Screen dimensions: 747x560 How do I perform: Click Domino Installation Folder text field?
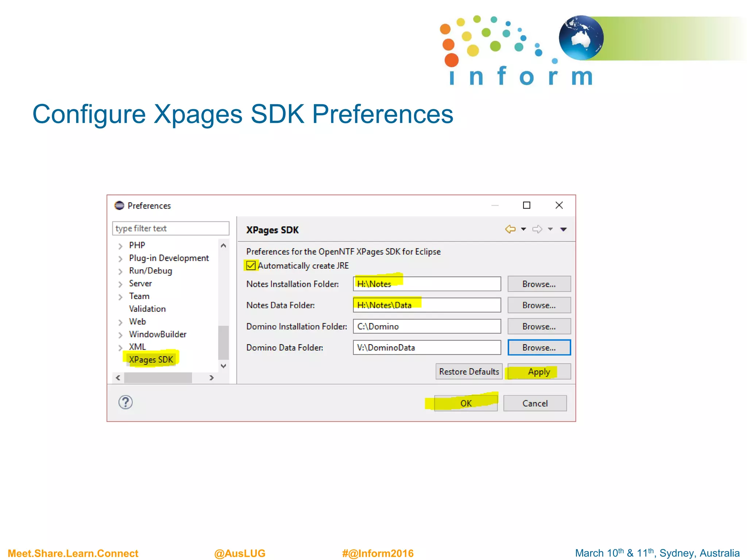(427, 326)
